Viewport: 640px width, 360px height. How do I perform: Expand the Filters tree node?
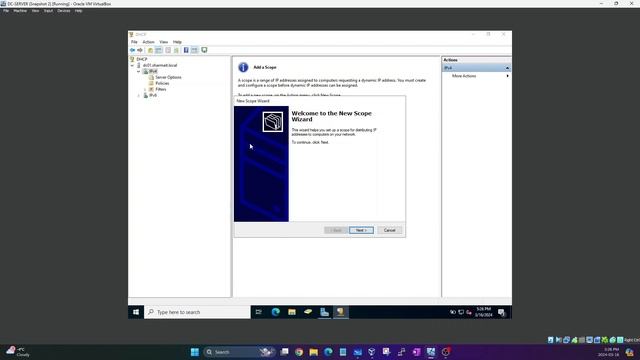click(x=144, y=89)
